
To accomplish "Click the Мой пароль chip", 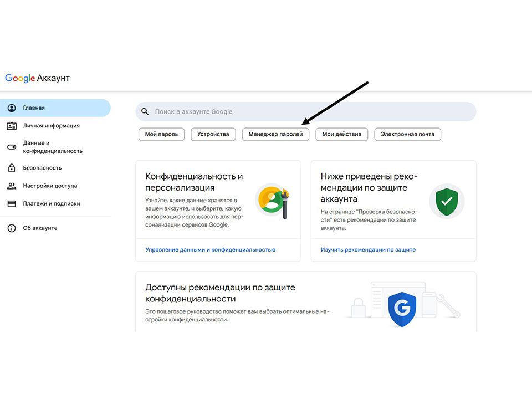I will (x=161, y=134).
